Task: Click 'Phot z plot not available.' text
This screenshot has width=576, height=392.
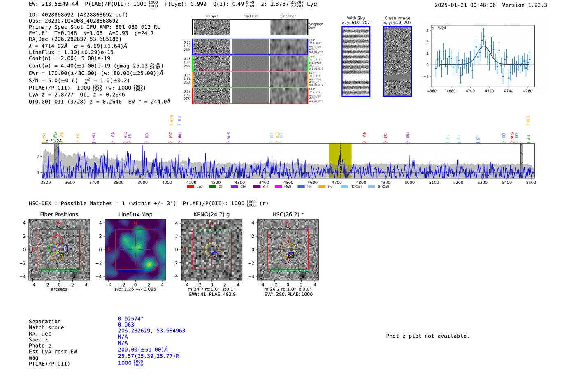Action: [427, 336]
